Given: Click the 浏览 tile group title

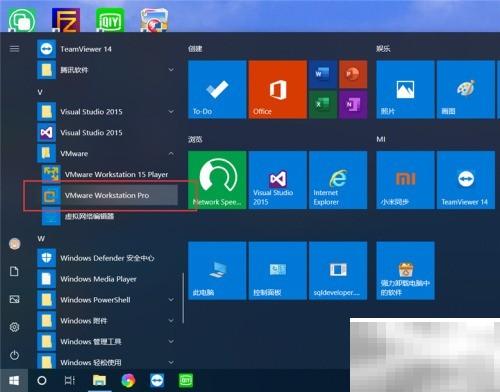Looking at the screenshot, I should coord(195,139).
